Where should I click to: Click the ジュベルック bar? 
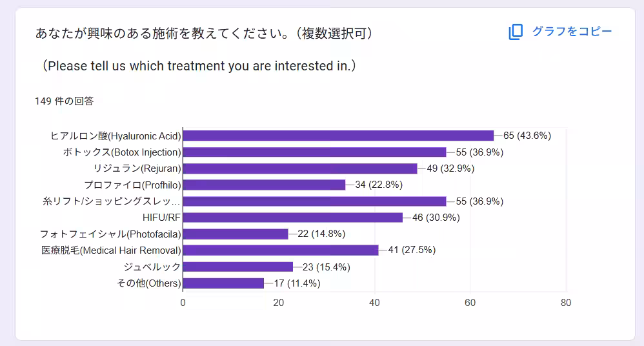pos(238,267)
